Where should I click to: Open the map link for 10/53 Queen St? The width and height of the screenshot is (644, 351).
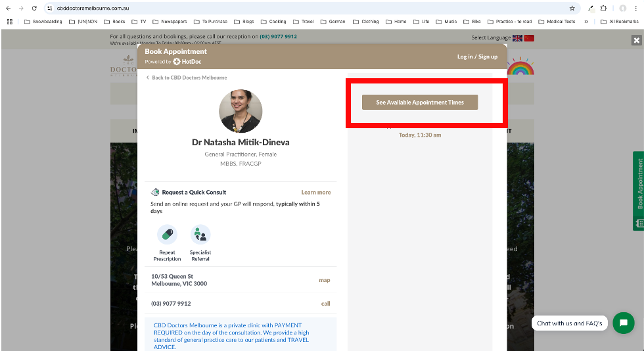pos(325,280)
